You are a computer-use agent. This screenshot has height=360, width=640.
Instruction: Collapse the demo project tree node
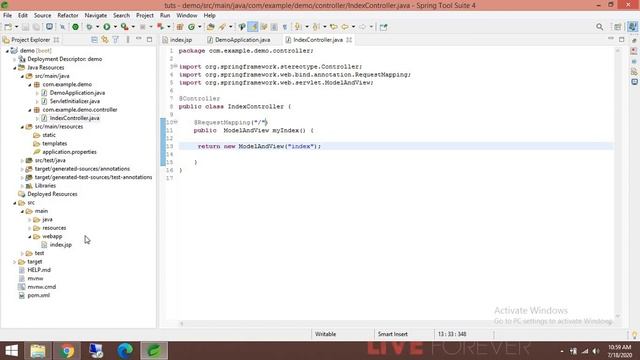click(7, 51)
